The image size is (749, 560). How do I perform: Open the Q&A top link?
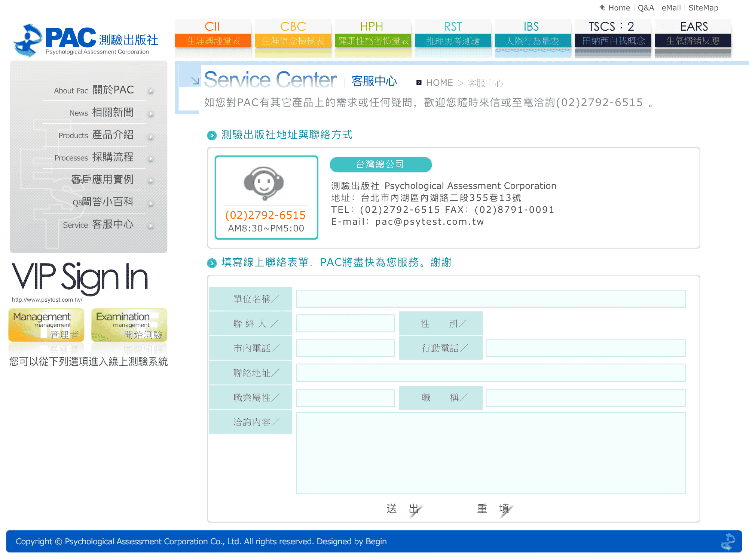pyautogui.click(x=646, y=8)
